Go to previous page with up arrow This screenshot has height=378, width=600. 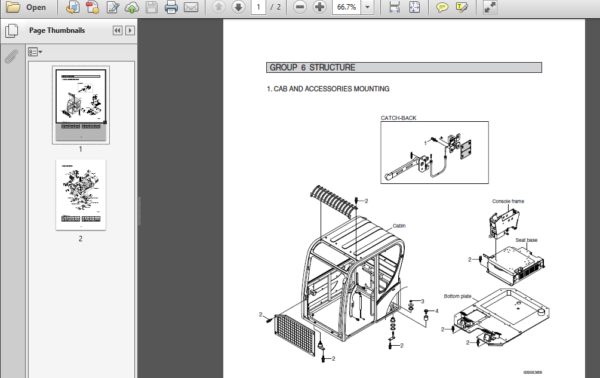tap(218, 7)
